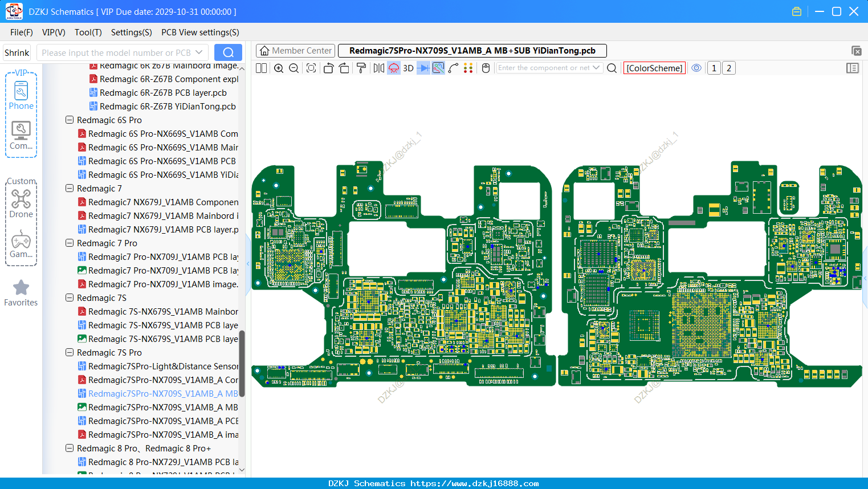Viewport: 868px width, 489px height.
Task: Zoom in on the PCB view
Action: pos(279,68)
